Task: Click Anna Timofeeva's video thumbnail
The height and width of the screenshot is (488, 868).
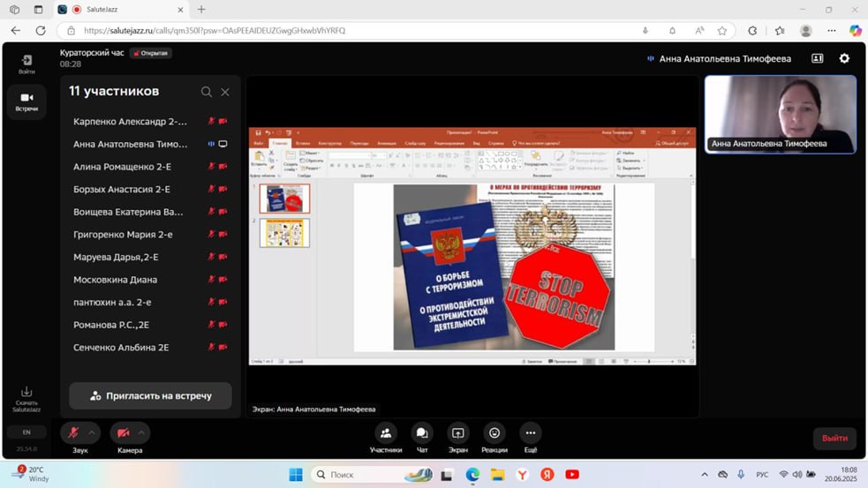Action: coord(780,114)
